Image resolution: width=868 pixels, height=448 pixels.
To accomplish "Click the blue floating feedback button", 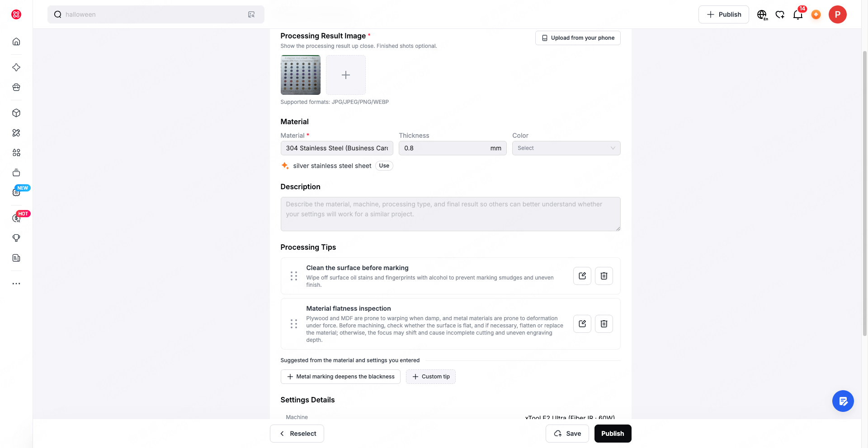I will click(x=843, y=401).
